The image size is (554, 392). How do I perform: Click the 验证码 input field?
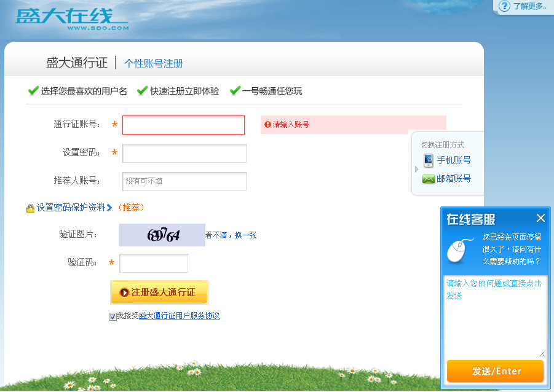point(154,264)
